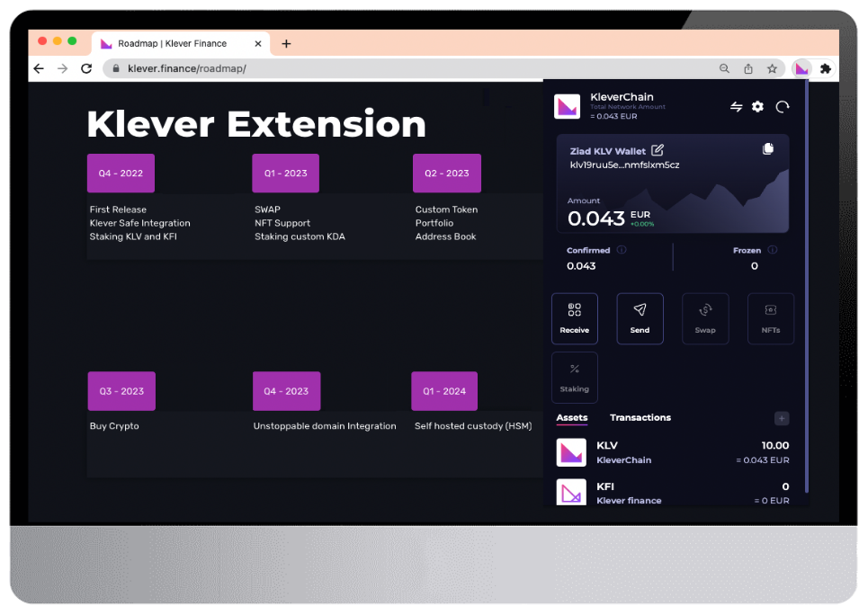Click 'Unstoppable domain Integration' text
Viewport: 868px width, 615px height.
325,425
